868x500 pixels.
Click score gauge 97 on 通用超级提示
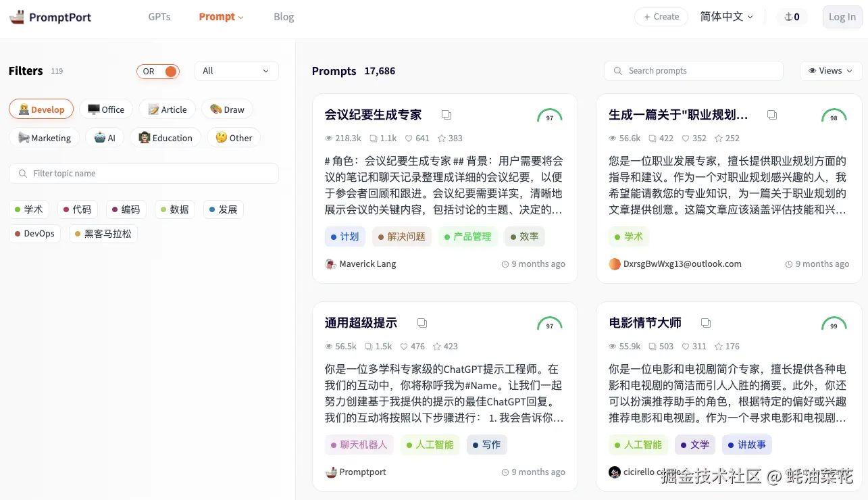550,324
